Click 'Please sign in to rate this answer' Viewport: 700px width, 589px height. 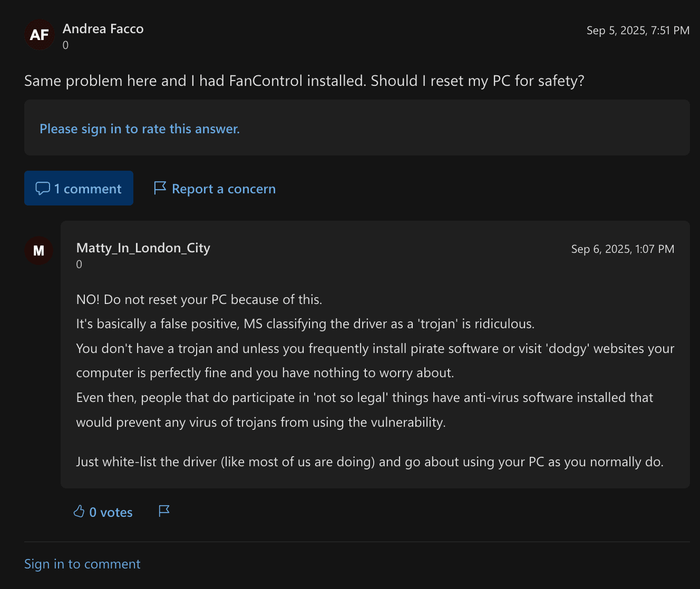tap(140, 129)
